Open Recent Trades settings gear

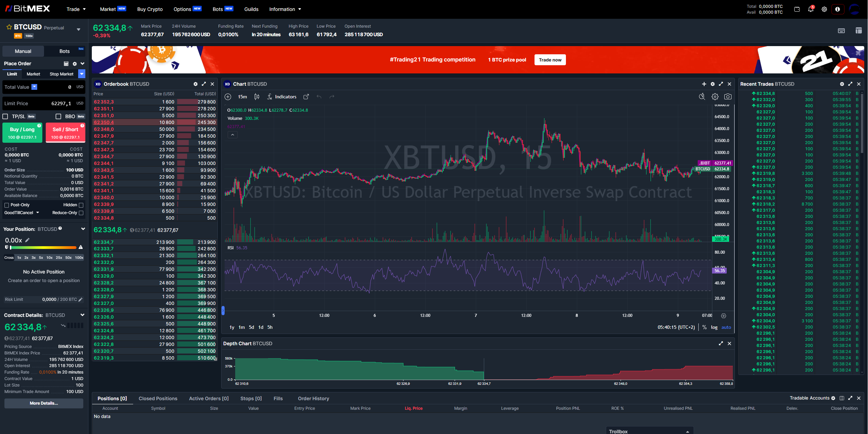pyautogui.click(x=842, y=84)
